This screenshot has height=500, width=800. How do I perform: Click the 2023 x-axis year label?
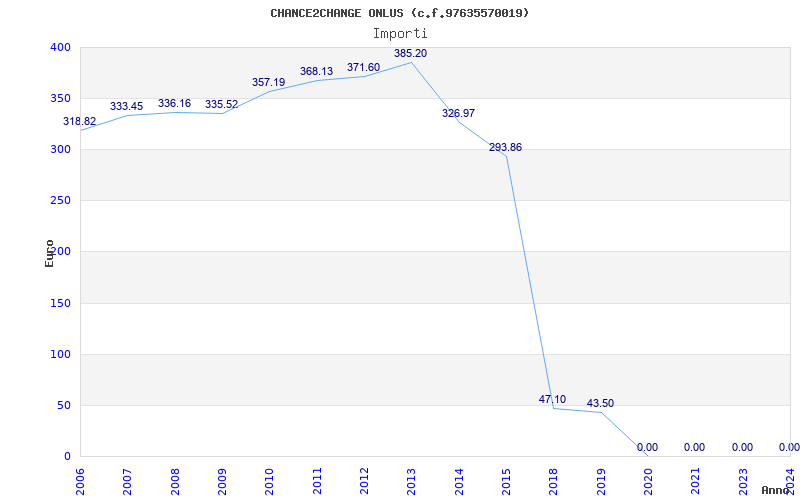(743, 481)
